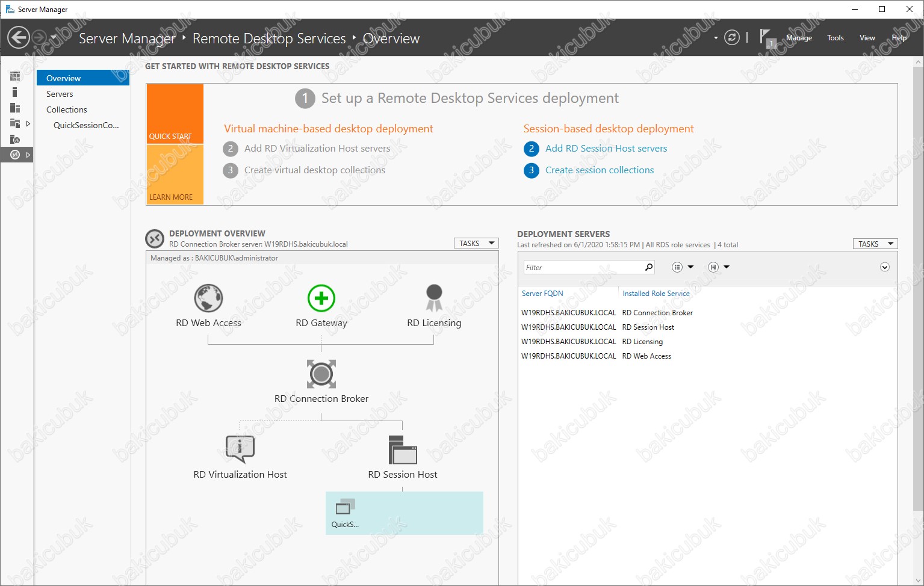The image size is (924, 586).
Task: Open the navigation history dropdown arrow
Action: coord(53,37)
